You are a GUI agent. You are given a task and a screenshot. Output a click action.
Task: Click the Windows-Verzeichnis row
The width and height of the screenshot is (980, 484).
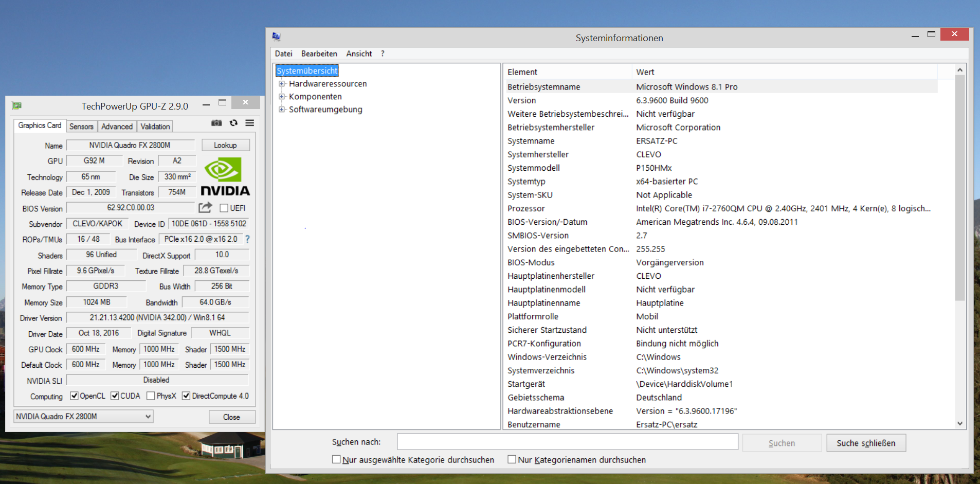(721, 356)
